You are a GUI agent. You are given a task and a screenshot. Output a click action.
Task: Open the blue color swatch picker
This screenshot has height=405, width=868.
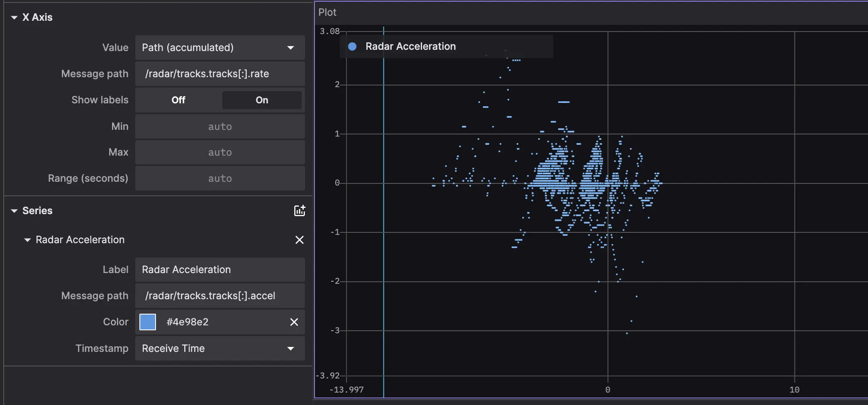click(x=148, y=322)
